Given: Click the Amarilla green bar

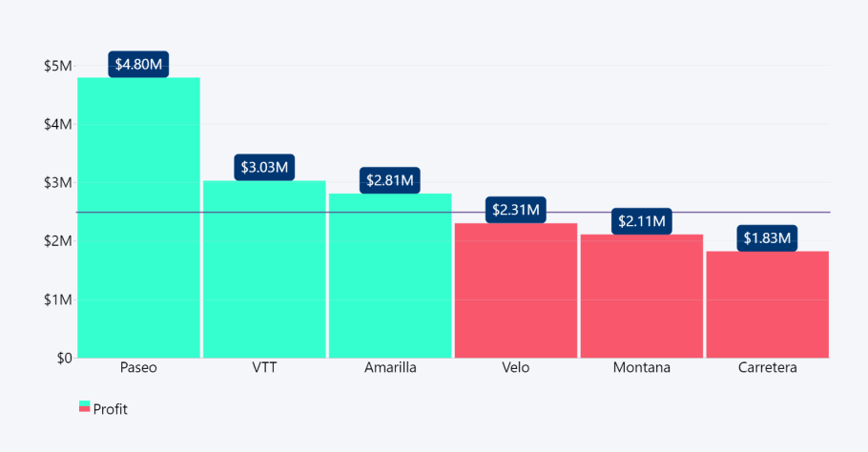Looking at the screenshot, I should coord(390,277).
